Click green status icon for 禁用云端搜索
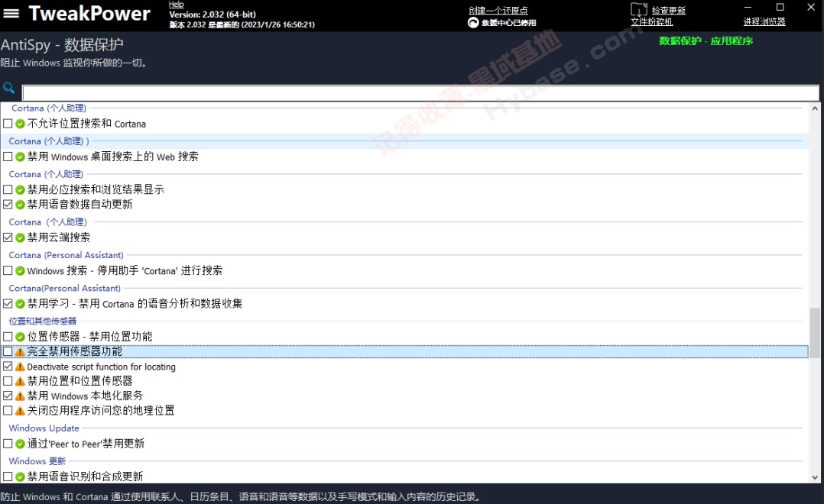This screenshot has height=504, width=824. (x=20, y=237)
